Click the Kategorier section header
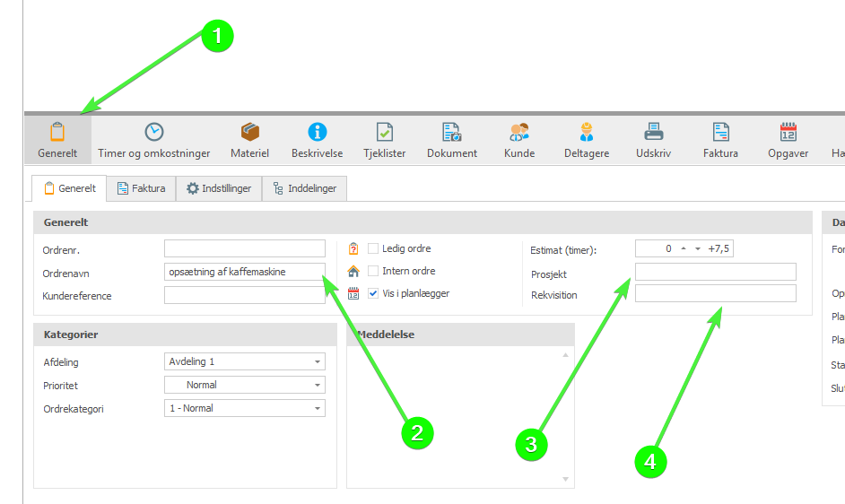Viewport: 845px width, 504px height. (186, 335)
